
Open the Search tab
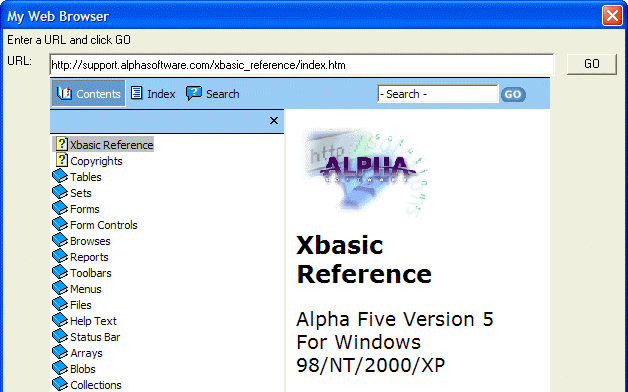coord(213,94)
